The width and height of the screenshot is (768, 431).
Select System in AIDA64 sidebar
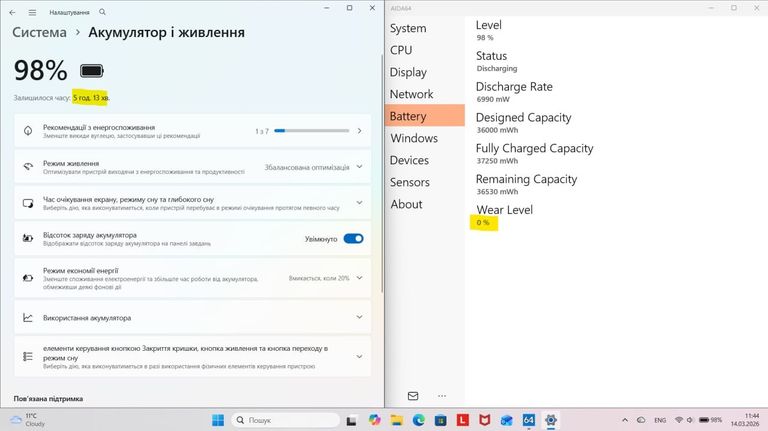coord(408,28)
